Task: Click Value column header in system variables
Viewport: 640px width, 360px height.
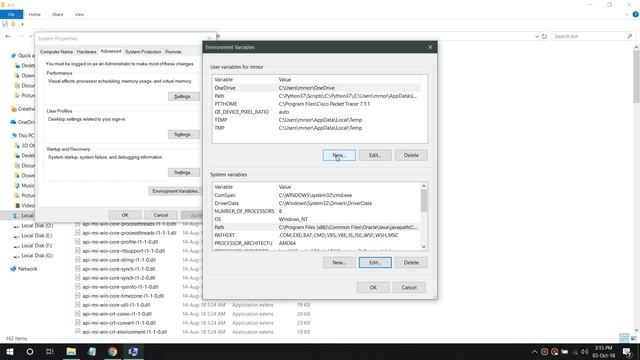Action: [285, 187]
